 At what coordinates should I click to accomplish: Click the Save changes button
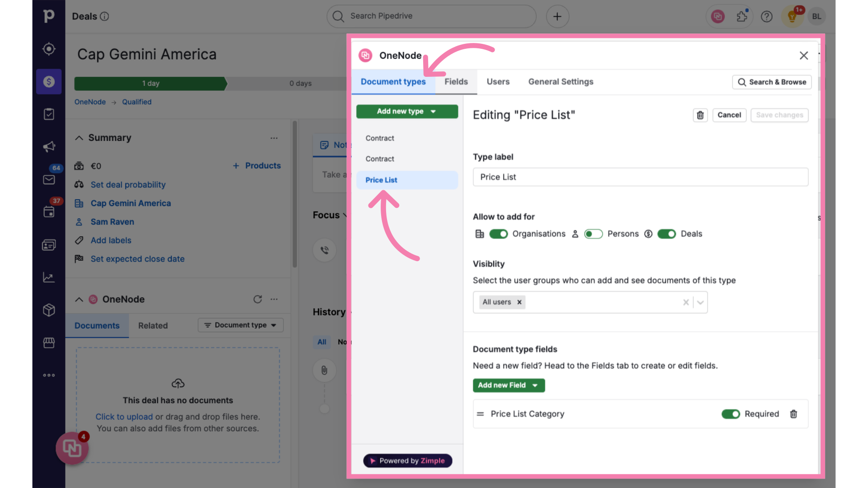tap(779, 115)
